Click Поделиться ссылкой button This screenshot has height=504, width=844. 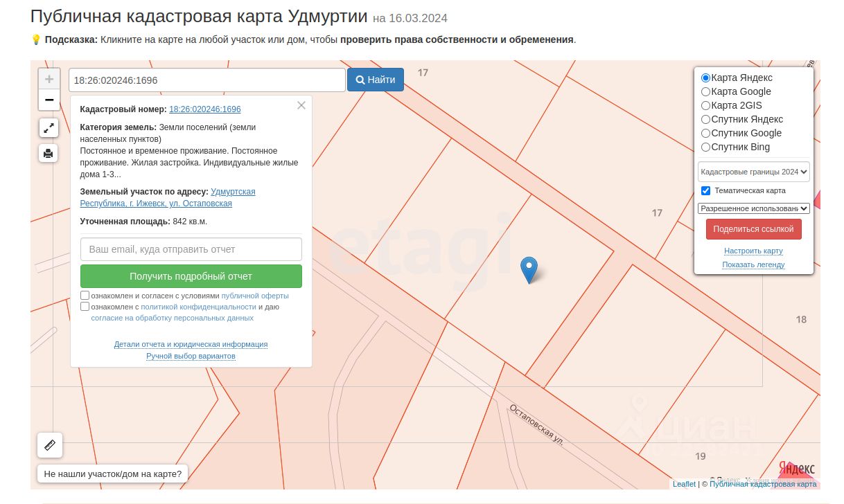coord(754,229)
